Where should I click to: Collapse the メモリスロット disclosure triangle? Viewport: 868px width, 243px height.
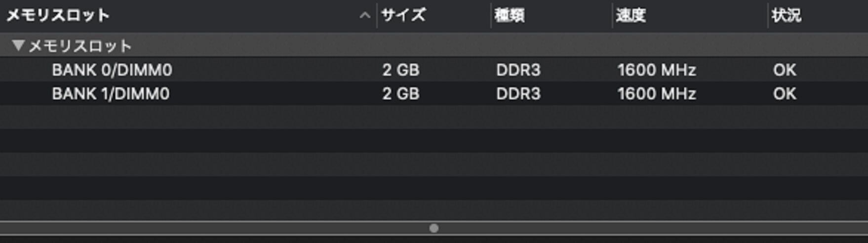tap(18, 45)
